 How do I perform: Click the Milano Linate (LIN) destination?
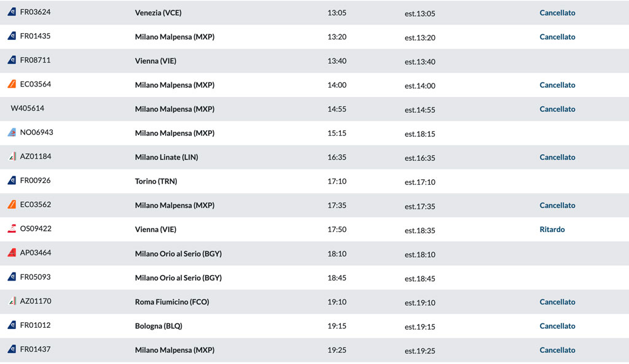pyautogui.click(x=166, y=157)
